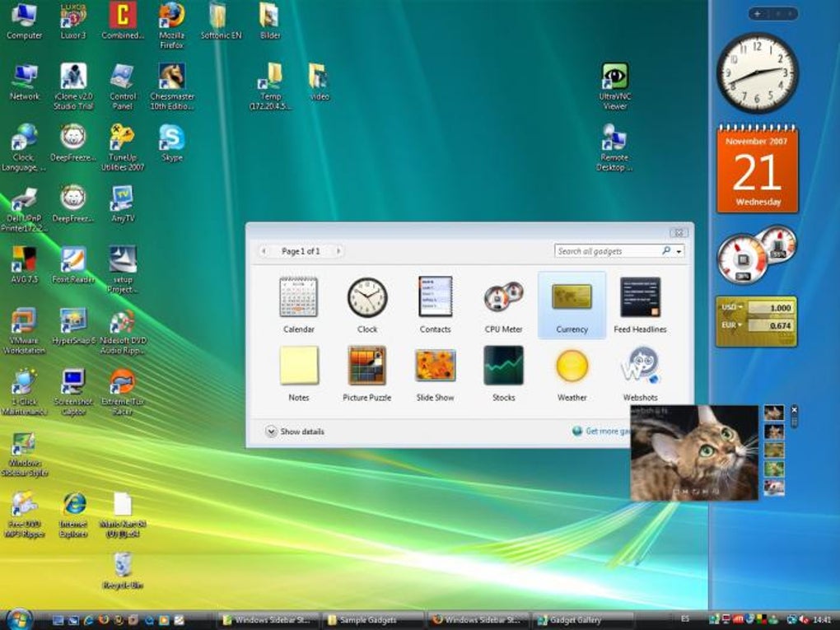
Task: Click the ES language indicator
Action: pos(685,618)
